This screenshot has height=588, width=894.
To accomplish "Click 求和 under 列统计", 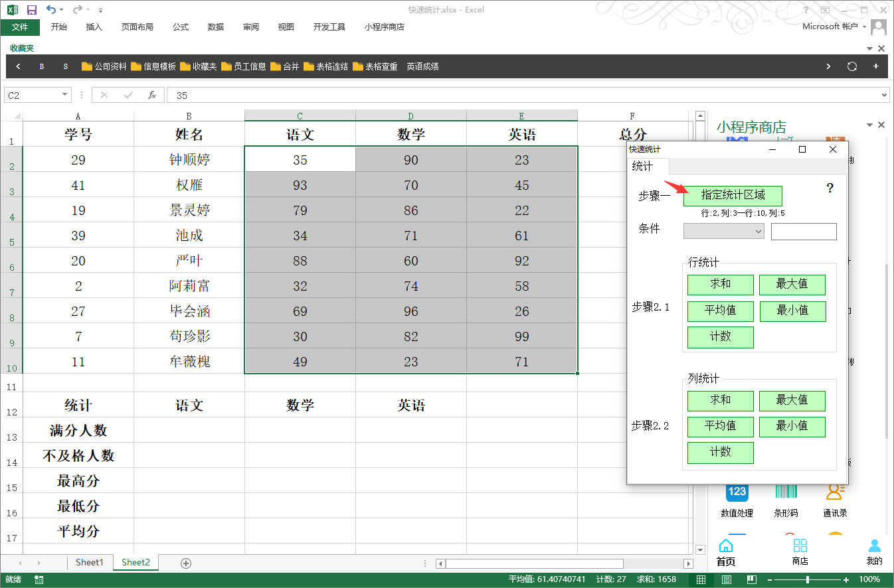I will [721, 400].
